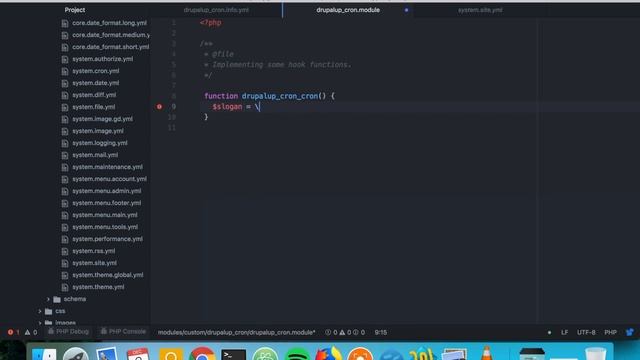Click the orange app icon right of Firefox
Screen dimensions: 640x360
pos(360,354)
